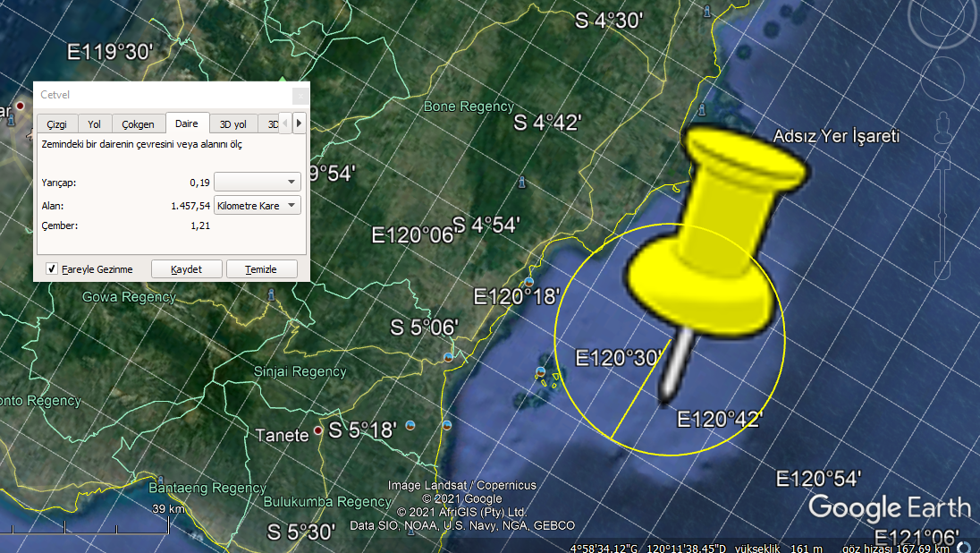The height and width of the screenshot is (553, 980).
Task: Click the Temizle button
Action: click(x=261, y=269)
